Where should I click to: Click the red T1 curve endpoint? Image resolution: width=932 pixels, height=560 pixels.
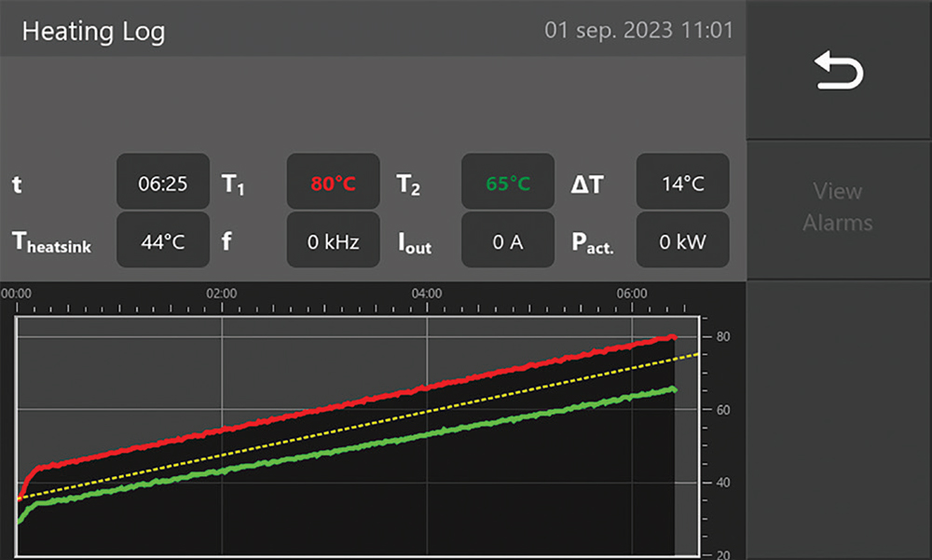(672, 337)
